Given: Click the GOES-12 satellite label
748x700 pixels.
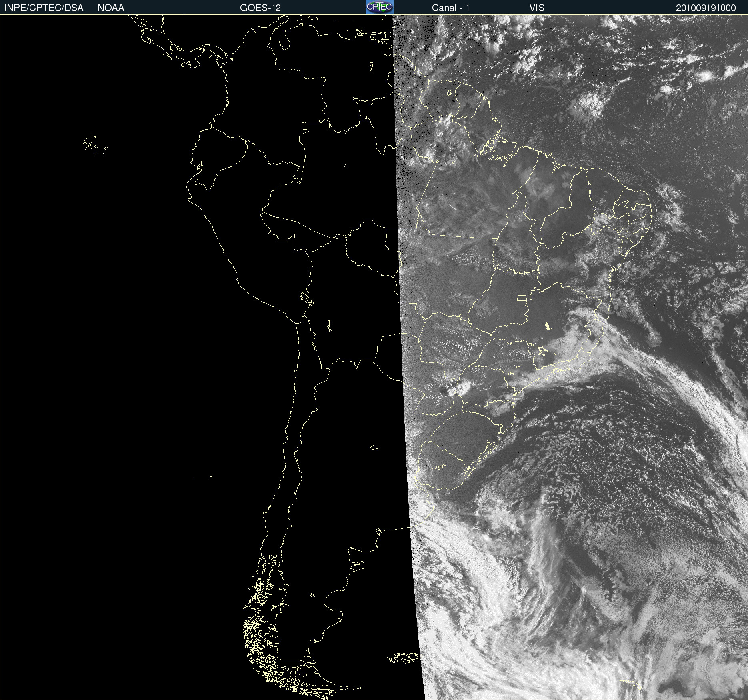Looking at the screenshot, I should (260, 8).
